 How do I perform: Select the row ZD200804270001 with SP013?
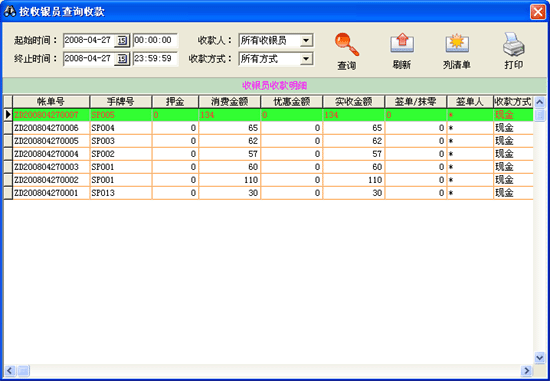(268, 193)
